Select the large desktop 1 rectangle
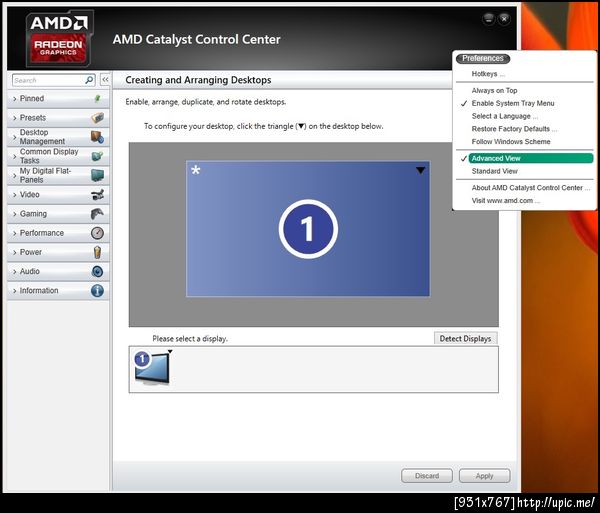Screen dimensions: 600x513 point(308,229)
